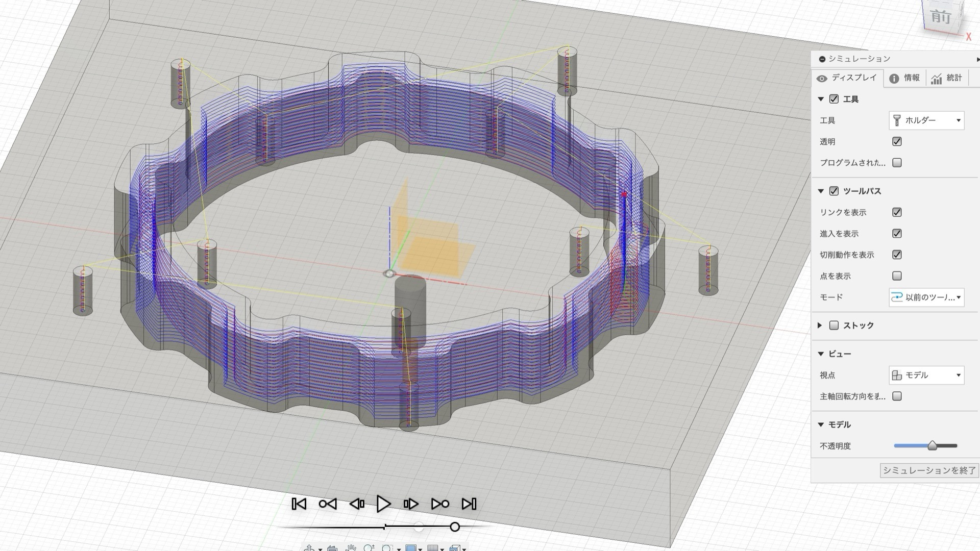Go to previous operation in simulation

[328, 504]
